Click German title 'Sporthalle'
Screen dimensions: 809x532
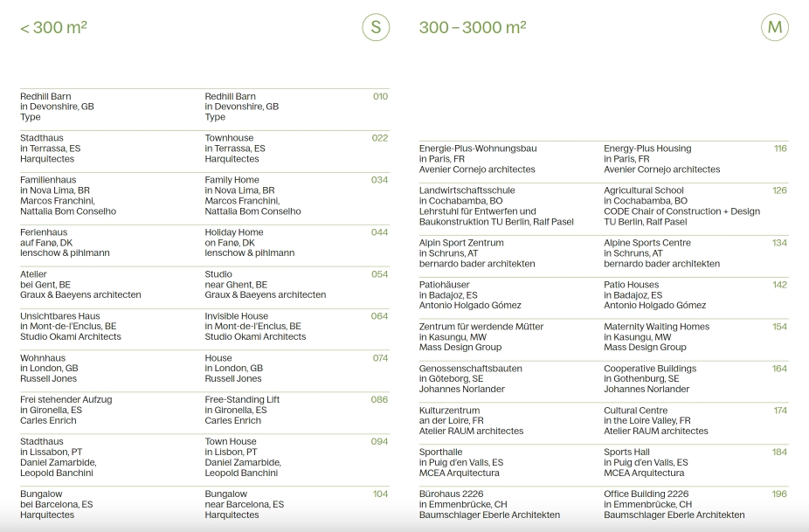(x=440, y=452)
